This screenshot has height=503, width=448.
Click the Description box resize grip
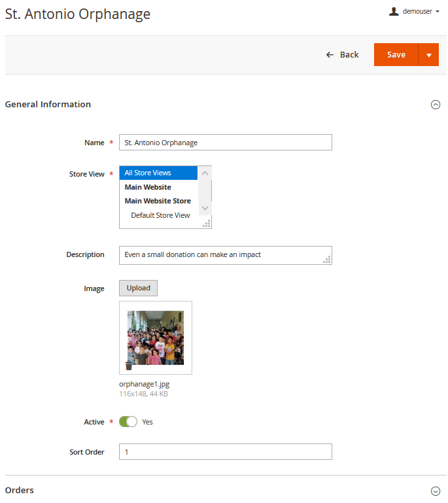click(x=327, y=260)
